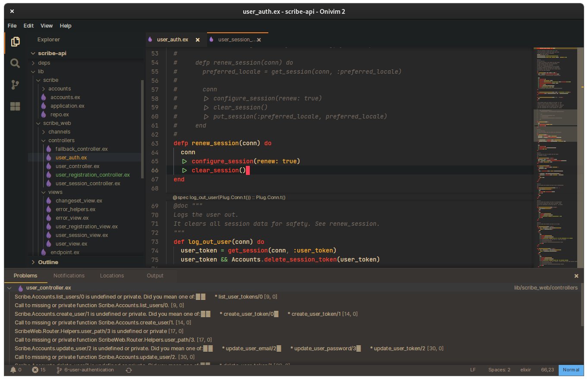Click the @spec log_out_user code lens

coord(229,197)
